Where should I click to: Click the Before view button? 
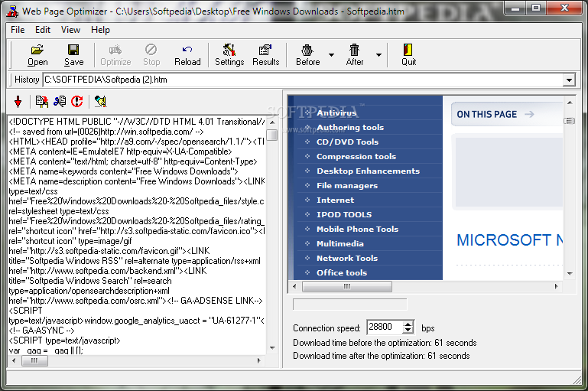[x=307, y=55]
